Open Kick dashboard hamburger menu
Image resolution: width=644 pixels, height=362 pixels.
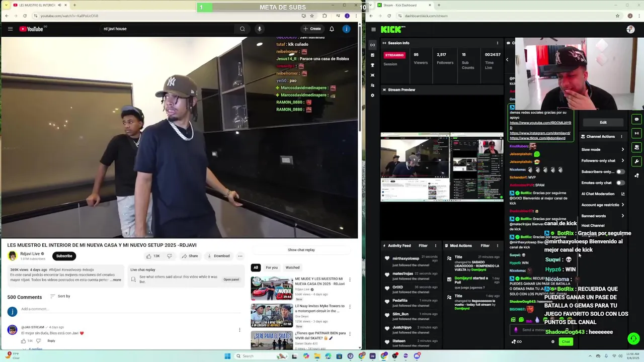point(373,30)
